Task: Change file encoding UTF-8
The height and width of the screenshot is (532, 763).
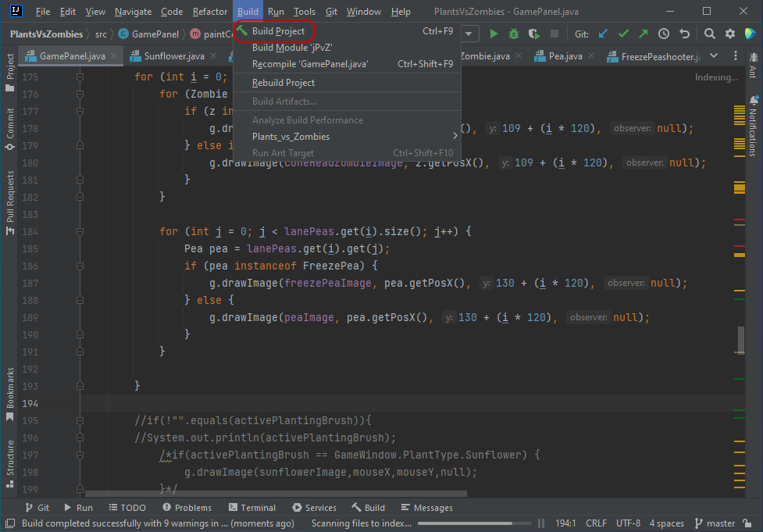Action: pos(628,523)
